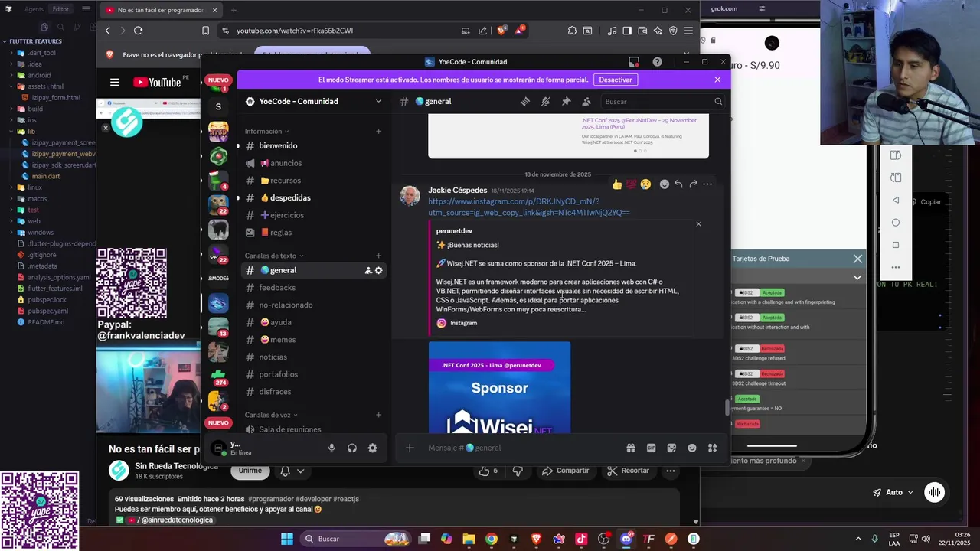980x551 pixels.
Task: Open the .NET Conf Sponsor image
Action: tap(499, 387)
